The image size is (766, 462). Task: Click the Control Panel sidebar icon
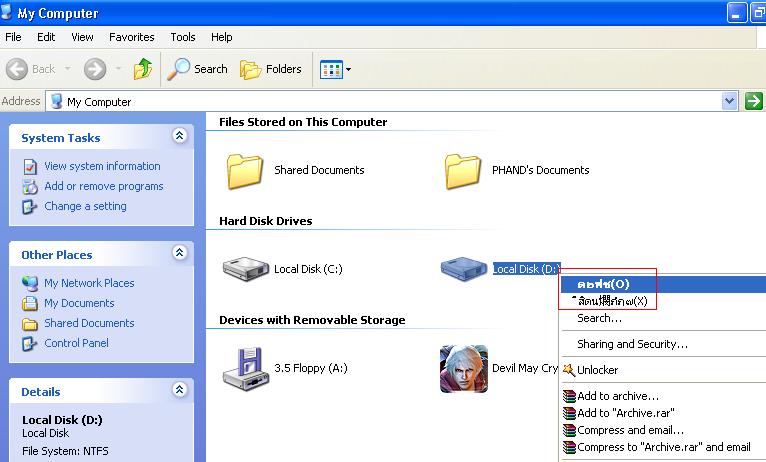tap(30, 343)
